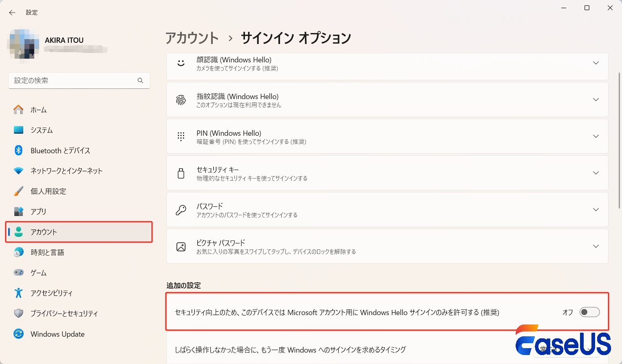Viewport: 622px width, 364px height.
Task: Click the Windows Update sync icon
Action: pos(18,334)
